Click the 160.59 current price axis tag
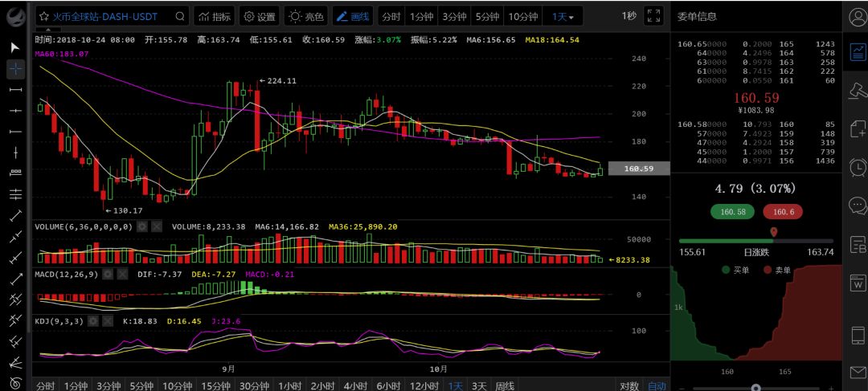868x391 pixels. pyautogui.click(x=639, y=169)
